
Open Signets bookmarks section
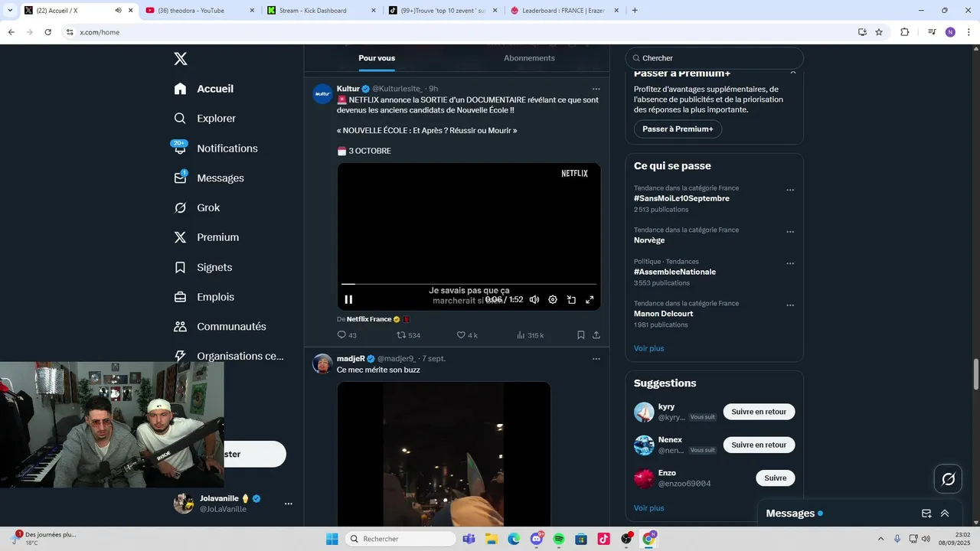[x=204, y=267]
